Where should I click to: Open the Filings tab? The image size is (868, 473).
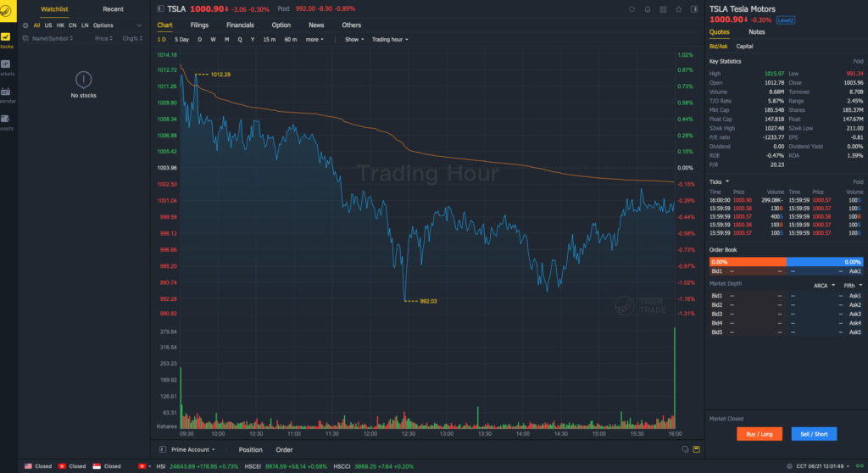coord(199,25)
